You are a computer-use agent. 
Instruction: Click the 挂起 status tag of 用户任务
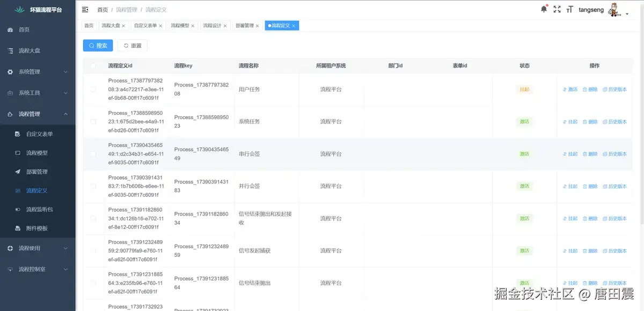point(524,90)
